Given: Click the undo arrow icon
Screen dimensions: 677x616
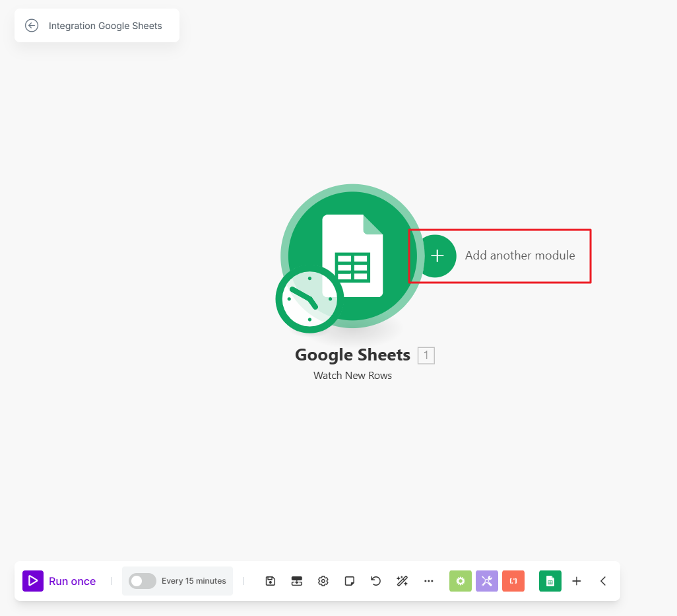Looking at the screenshot, I should (376, 581).
